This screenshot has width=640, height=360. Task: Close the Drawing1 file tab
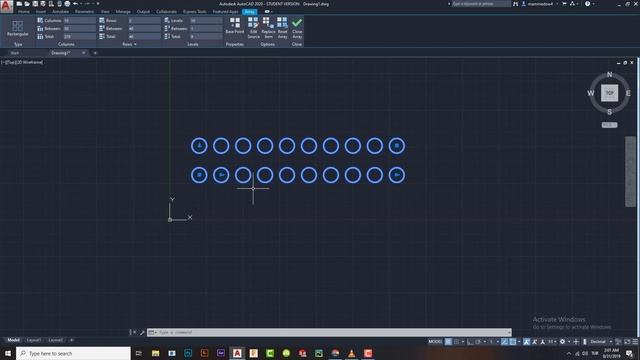[83, 53]
